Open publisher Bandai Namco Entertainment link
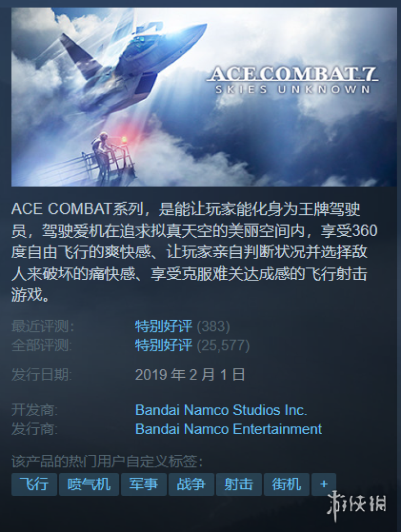The width and height of the screenshot is (401, 532). coord(228,429)
